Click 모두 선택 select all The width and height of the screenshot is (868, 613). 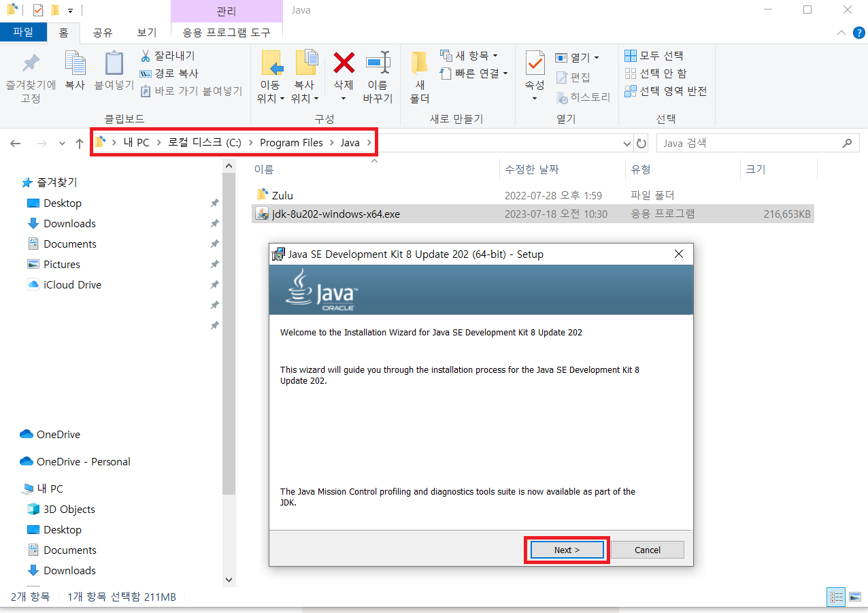click(654, 56)
